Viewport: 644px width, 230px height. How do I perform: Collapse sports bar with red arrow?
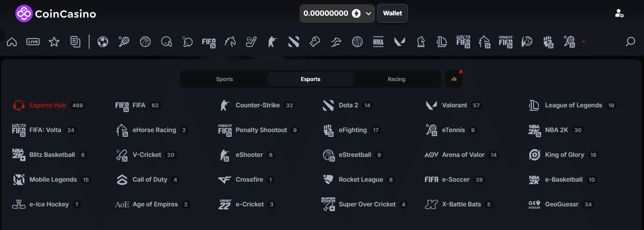point(584,41)
